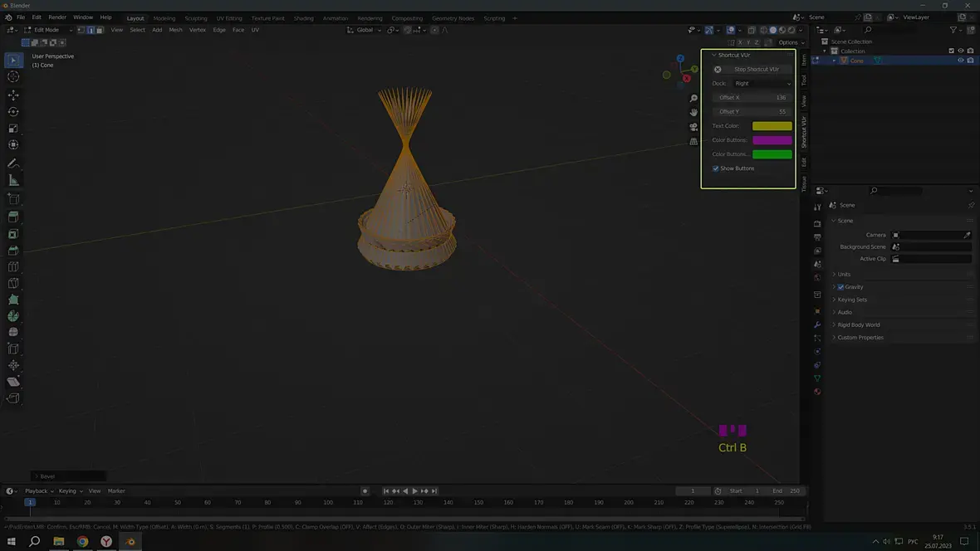The width and height of the screenshot is (980, 551).
Task: Select the Cursor tool in toolbar
Action: [x=13, y=77]
